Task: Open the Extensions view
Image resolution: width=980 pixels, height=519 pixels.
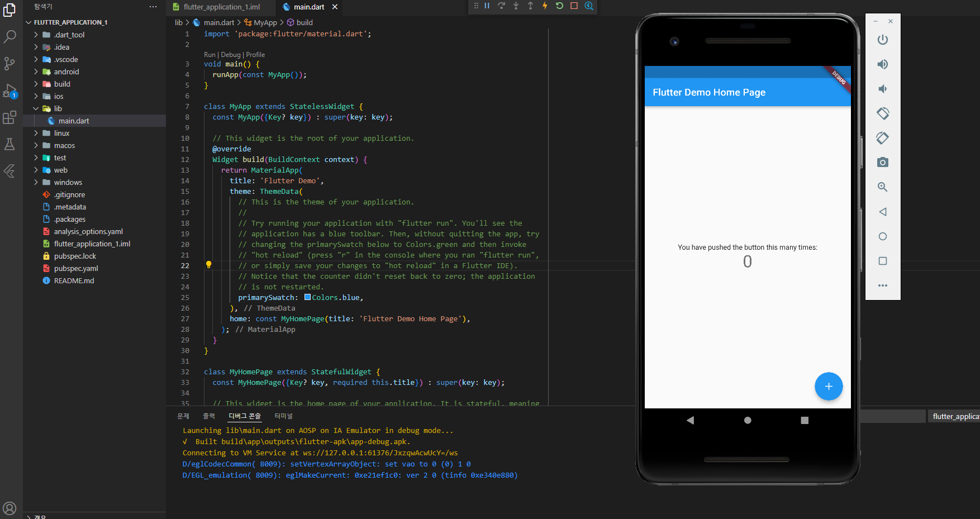Action: (x=9, y=117)
